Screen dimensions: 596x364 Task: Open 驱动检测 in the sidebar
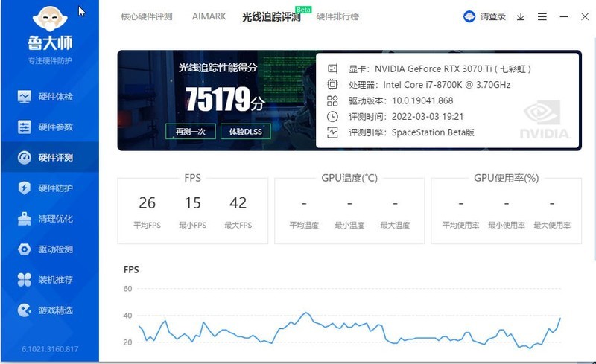pos(50,249)
